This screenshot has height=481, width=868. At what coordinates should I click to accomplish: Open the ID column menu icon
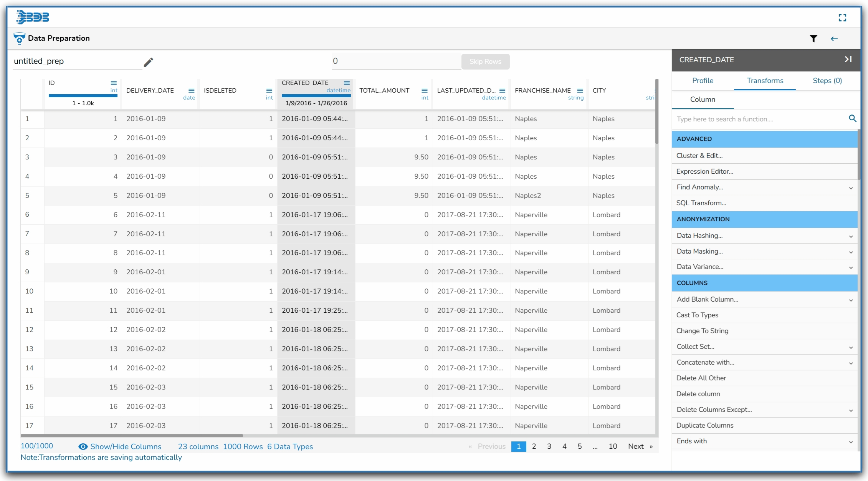tap(114, 83)
